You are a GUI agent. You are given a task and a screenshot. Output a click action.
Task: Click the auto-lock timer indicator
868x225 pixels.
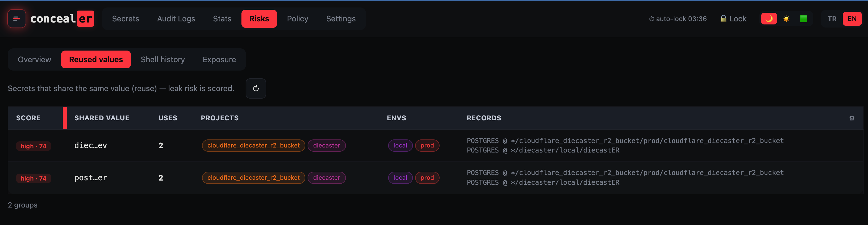click(x=678, y=19)
